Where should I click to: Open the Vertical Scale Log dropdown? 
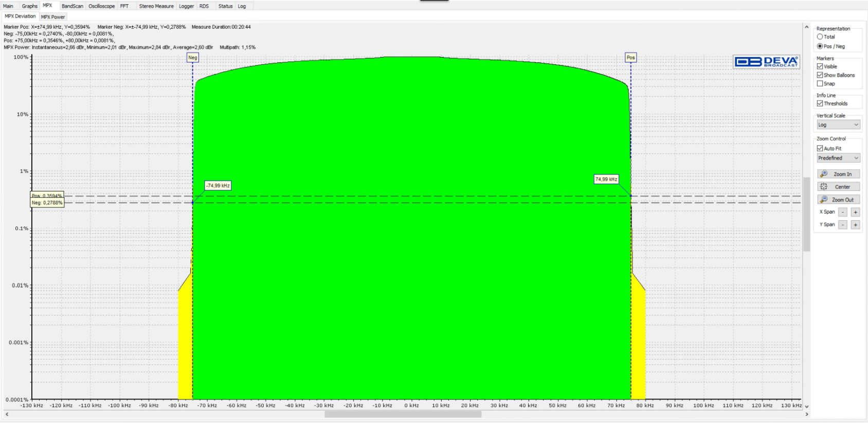(839, 125)
